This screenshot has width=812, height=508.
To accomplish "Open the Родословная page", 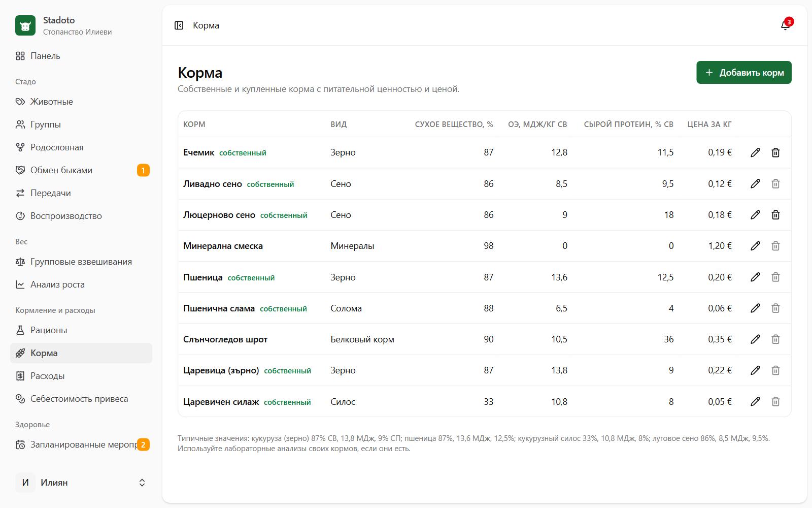I will click(x=81, y=147).
